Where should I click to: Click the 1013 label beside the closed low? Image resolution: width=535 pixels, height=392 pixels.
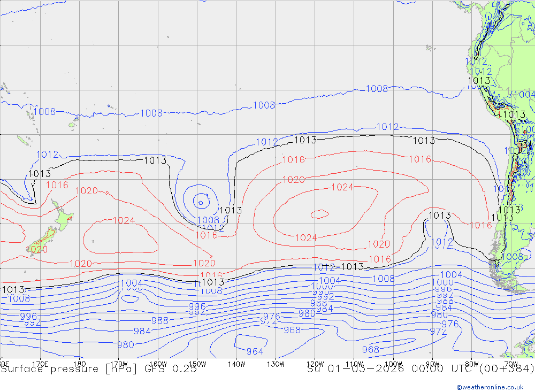[x=231, y=210]
